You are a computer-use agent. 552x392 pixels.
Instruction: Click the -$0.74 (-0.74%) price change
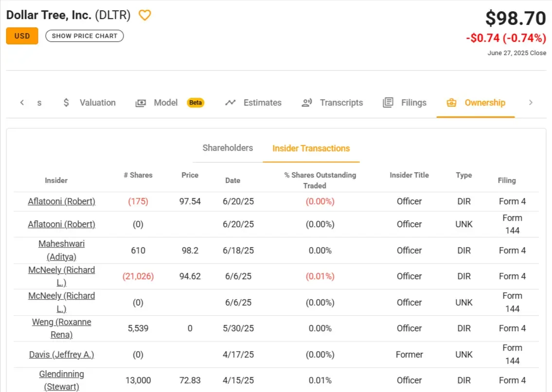click(x=506, y=37)
